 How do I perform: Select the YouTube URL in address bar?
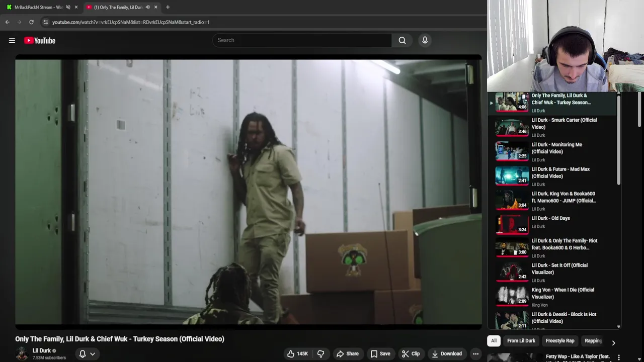131,22
